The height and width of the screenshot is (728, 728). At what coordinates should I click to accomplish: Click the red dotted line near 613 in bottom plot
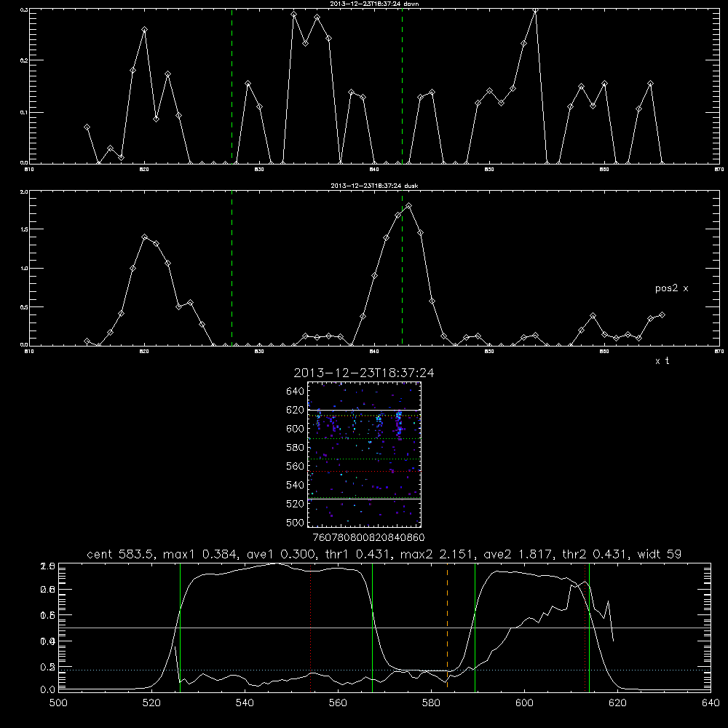click(585, 627)
